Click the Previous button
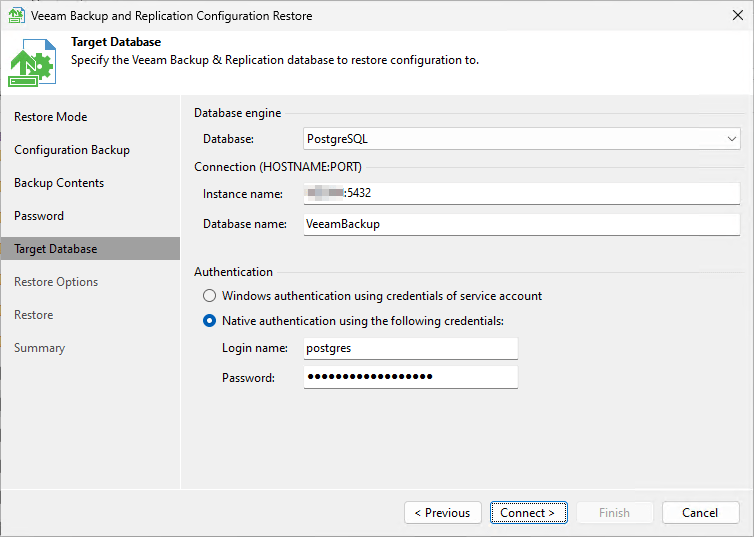The width and height of the screenshot is (754, 537). coord(443,513)
